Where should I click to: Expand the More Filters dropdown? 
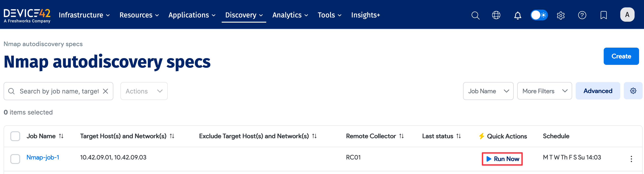[x=544, y=91]
